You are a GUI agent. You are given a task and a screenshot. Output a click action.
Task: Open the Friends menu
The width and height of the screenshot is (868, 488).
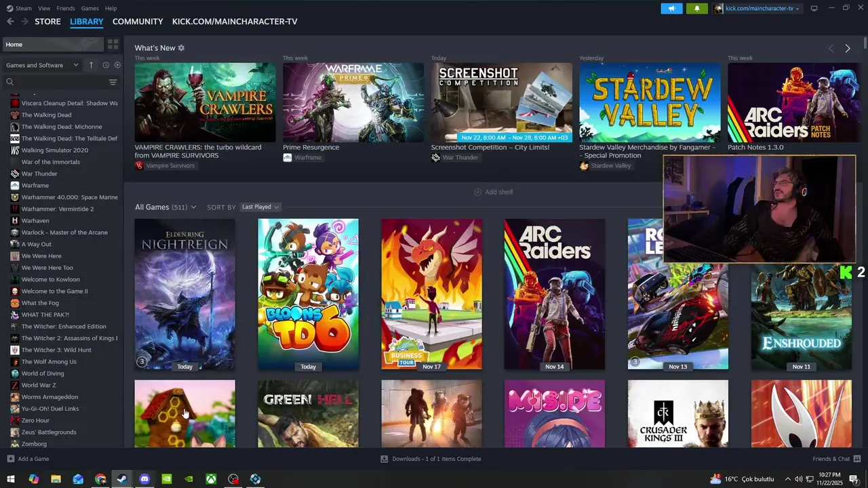point(66,8)
